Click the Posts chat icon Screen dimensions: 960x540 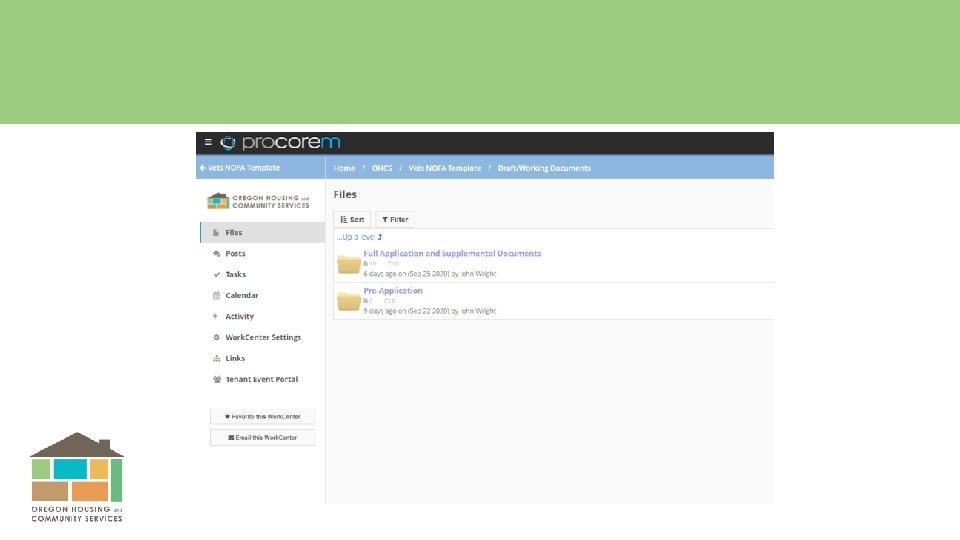[x=216, y=253]
